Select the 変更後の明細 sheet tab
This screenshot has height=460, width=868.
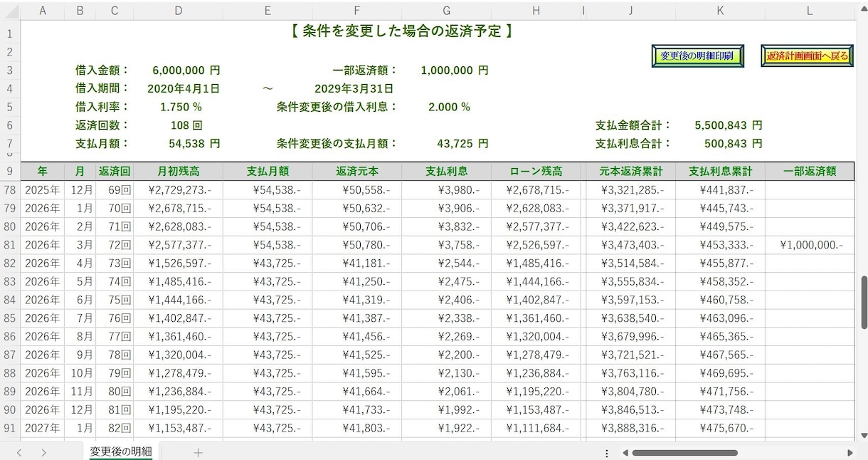coord(121,451)
